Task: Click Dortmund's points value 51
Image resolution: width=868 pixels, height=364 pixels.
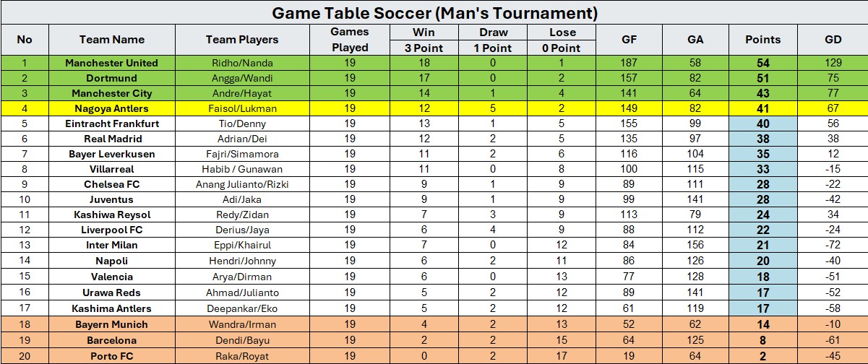Action: (x=763, y=78)
